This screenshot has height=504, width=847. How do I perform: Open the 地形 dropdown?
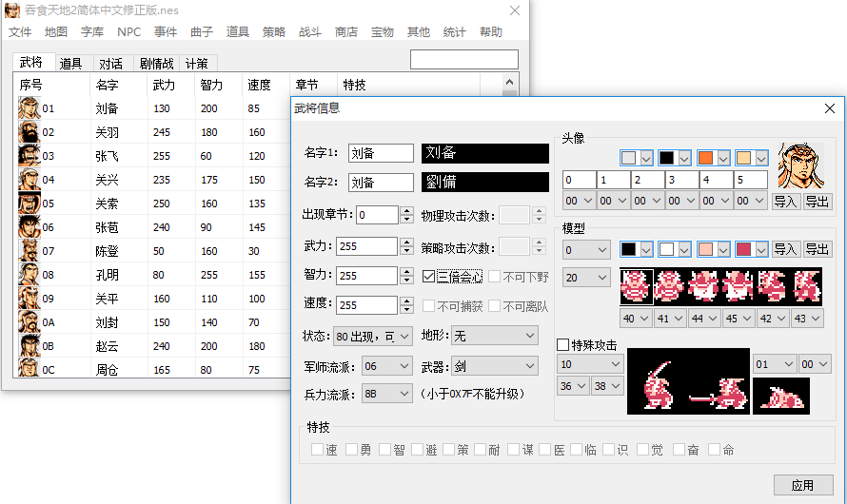coord(495,336)
